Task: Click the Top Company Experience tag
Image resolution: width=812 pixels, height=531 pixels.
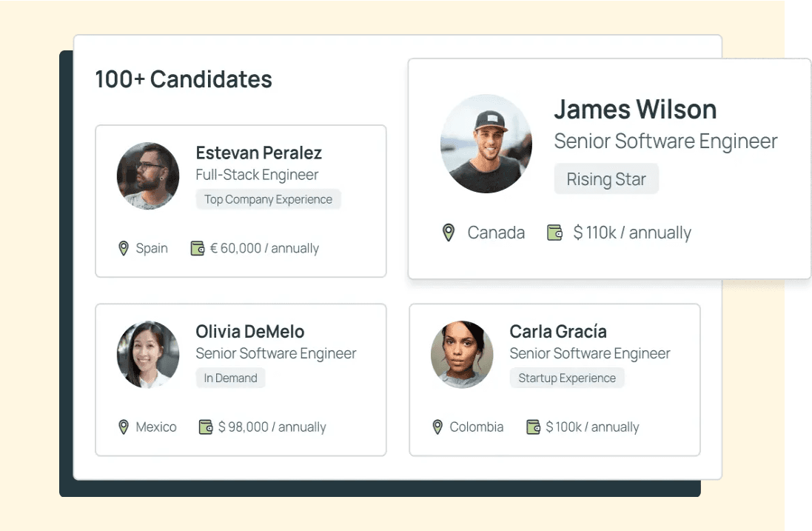Action: [268, 199]
